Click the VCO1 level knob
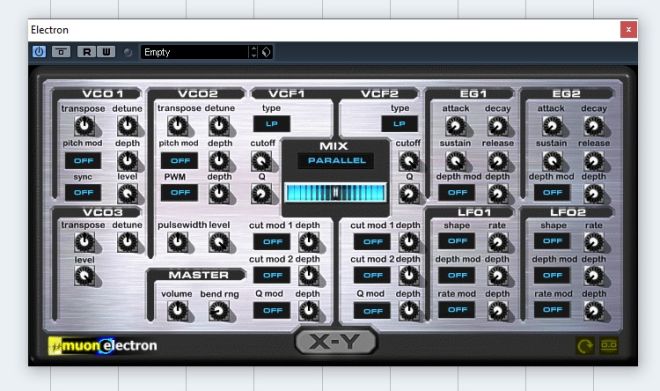This screenshot has width=660, height=391. point(127,194)
